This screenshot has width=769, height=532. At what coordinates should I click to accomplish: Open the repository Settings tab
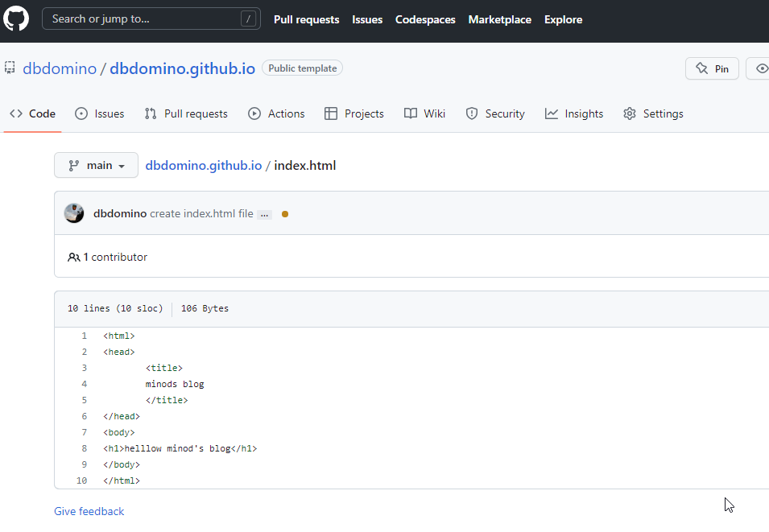pos(653,113)
